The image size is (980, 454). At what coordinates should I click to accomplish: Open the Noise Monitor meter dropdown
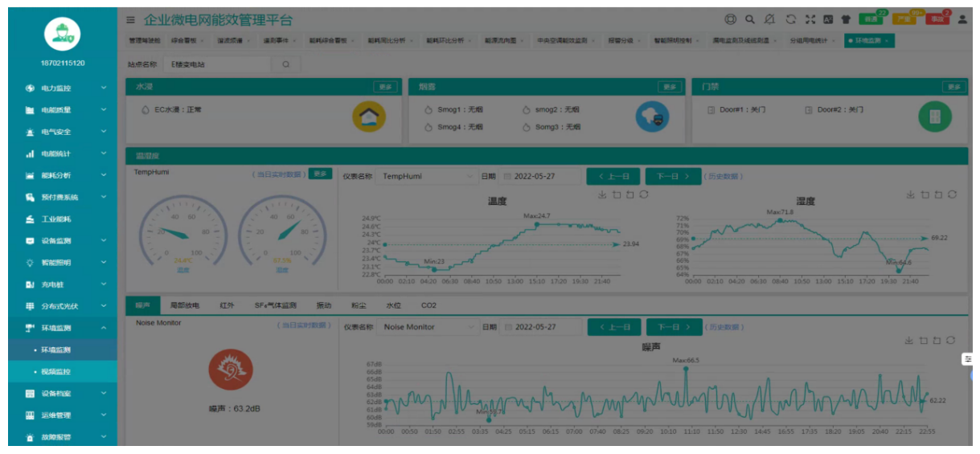click(428, 327)
